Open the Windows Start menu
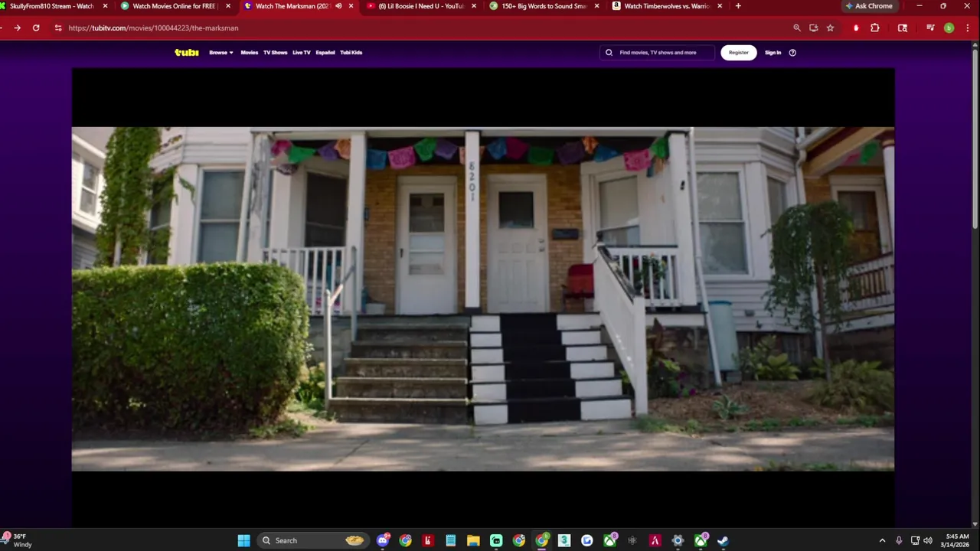This screenshot has width=980, height=551. coord(243,541)
